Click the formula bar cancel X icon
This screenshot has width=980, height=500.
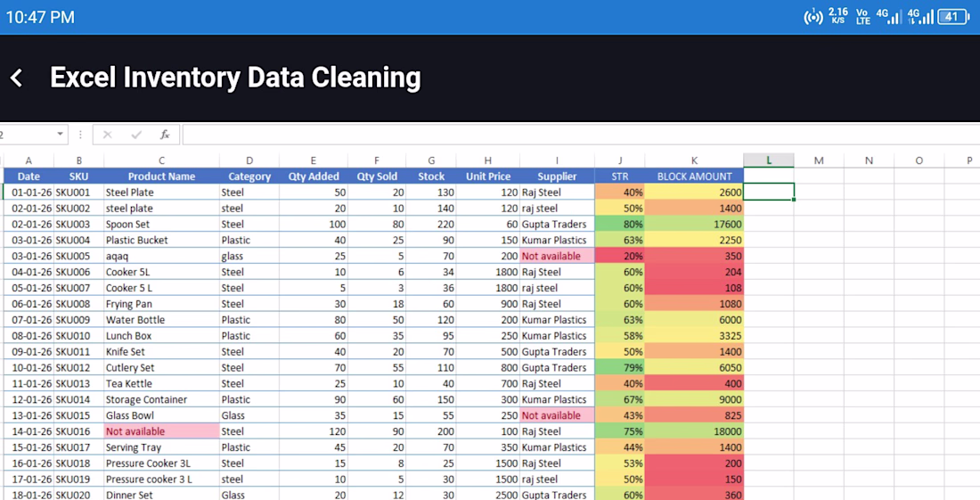(x=108, y=135)
